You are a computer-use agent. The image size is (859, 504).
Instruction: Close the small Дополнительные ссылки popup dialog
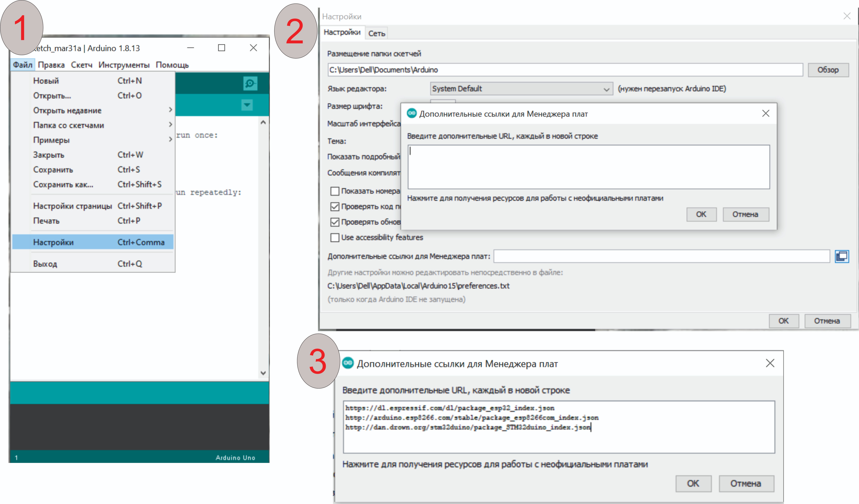[766, 113]
